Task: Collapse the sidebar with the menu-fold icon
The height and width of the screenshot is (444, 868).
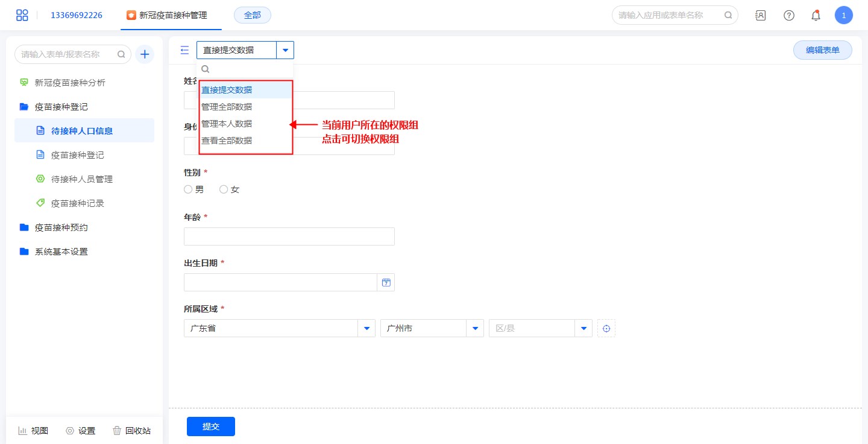Action: tap(184, 50)
